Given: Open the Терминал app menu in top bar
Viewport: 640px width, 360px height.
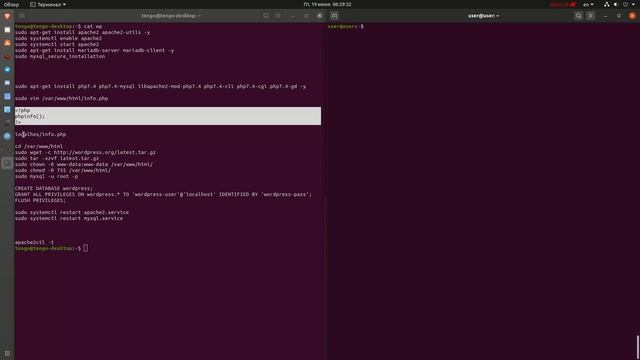Looking at the screenshot, I should point(48,4).
